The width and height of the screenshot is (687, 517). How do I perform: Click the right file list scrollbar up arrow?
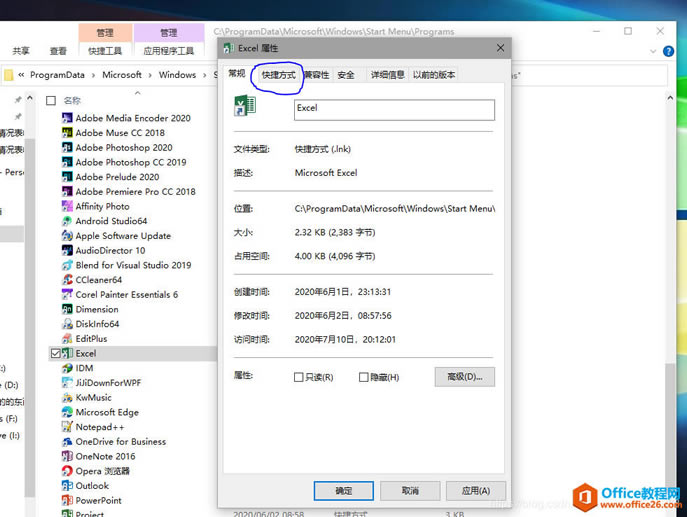click(x=670, y=98)
